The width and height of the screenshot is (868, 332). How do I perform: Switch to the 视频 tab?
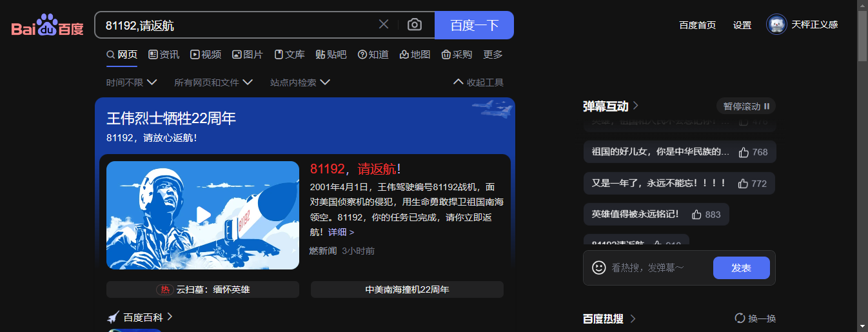coord(206,55)
